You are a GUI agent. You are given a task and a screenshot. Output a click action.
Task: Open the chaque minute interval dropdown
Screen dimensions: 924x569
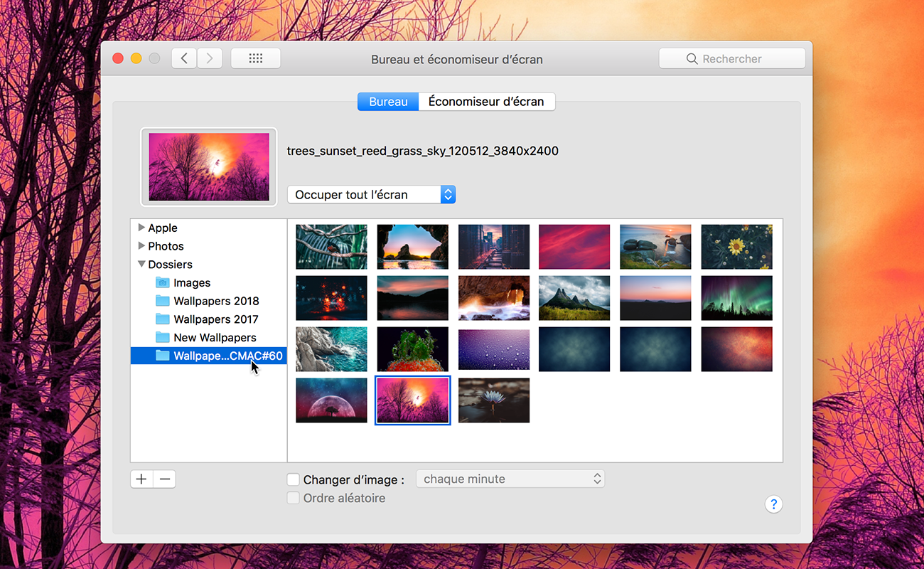[510, 478]
